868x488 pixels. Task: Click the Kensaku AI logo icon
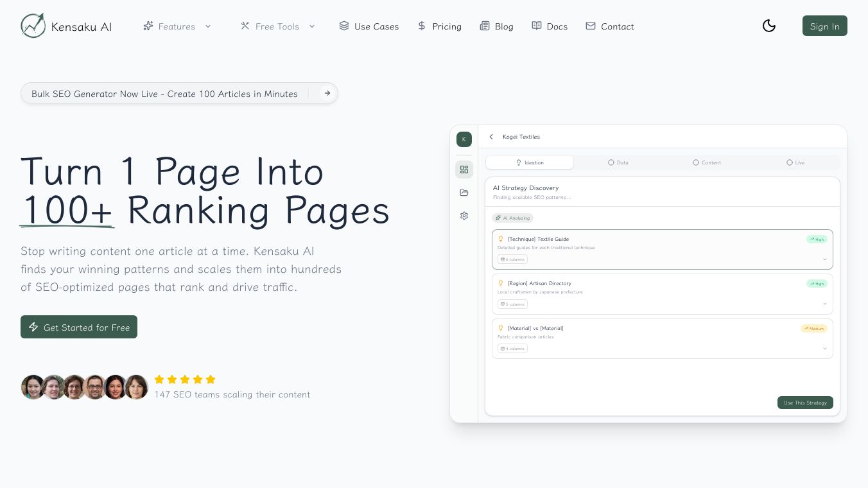(33, 26)
